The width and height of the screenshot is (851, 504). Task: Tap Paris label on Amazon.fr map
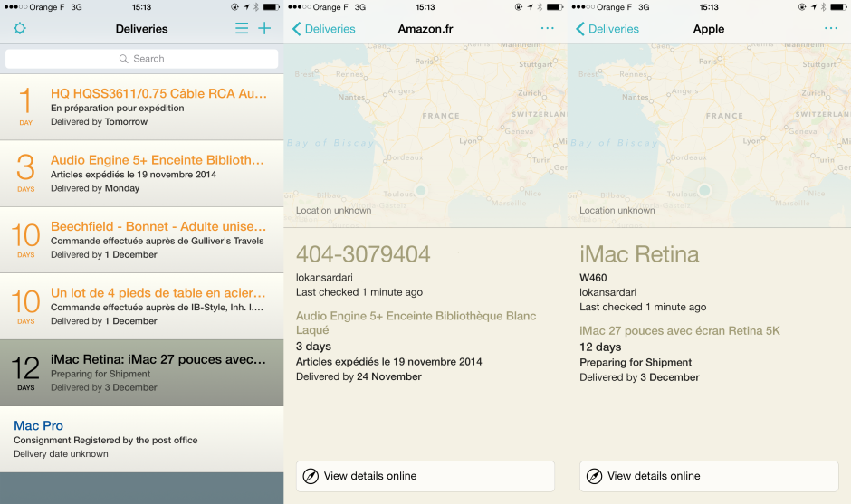(424, 62)
